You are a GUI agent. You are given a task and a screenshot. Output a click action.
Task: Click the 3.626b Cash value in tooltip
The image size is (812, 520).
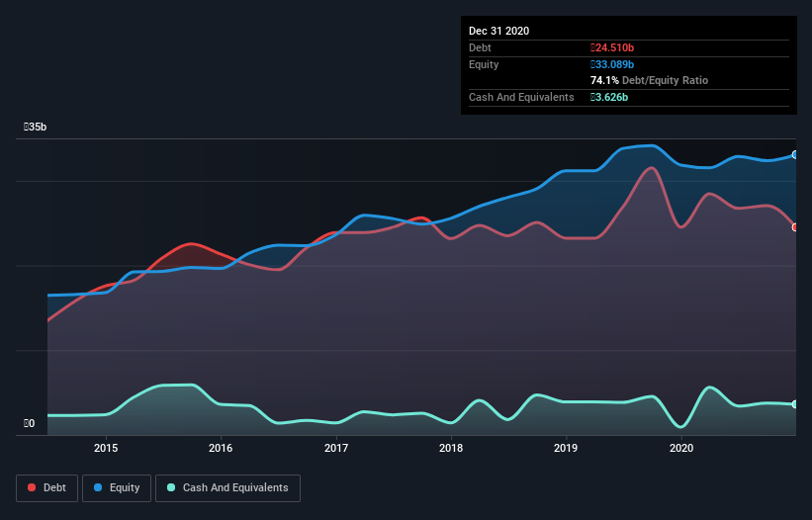pos(609,97)
